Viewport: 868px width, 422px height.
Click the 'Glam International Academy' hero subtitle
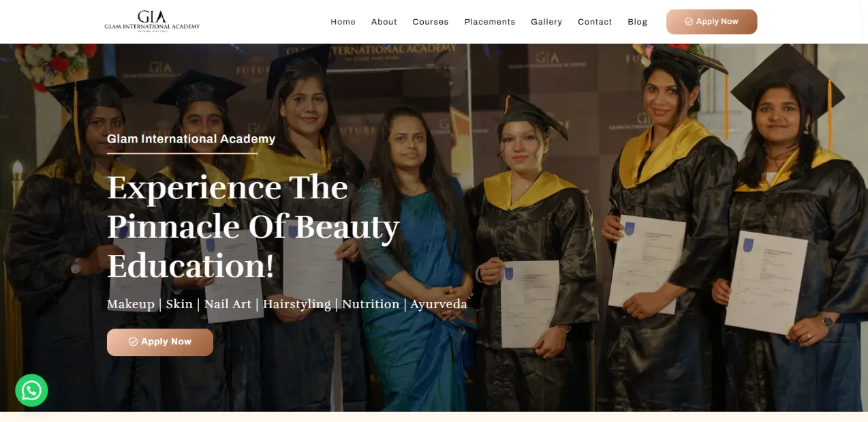[191, 139]
